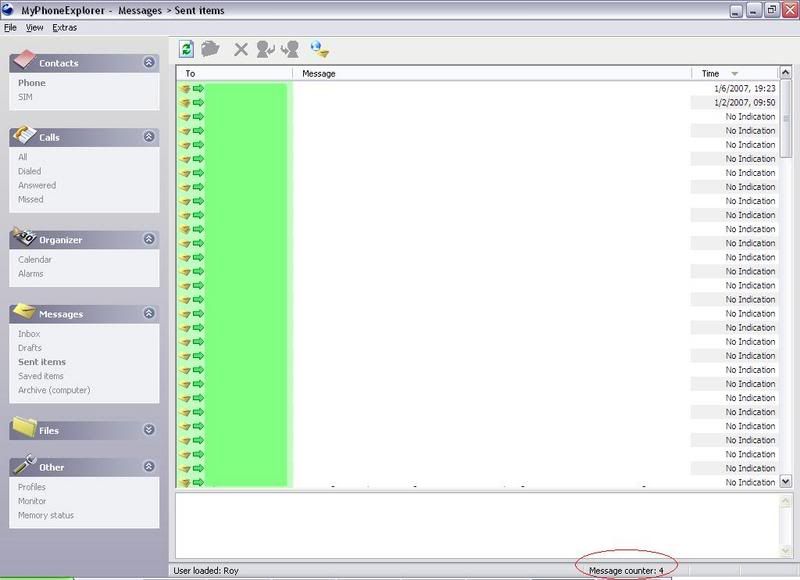This screenshot has width=800, height=580.
Task: Click the forward message toolbar icon
Action: pos(291,49)
